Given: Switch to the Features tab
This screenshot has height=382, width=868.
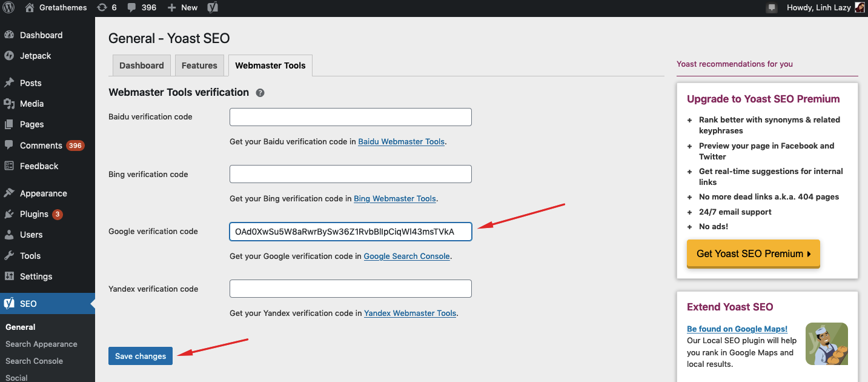Looking at the screenshot, I should (199, 65).
